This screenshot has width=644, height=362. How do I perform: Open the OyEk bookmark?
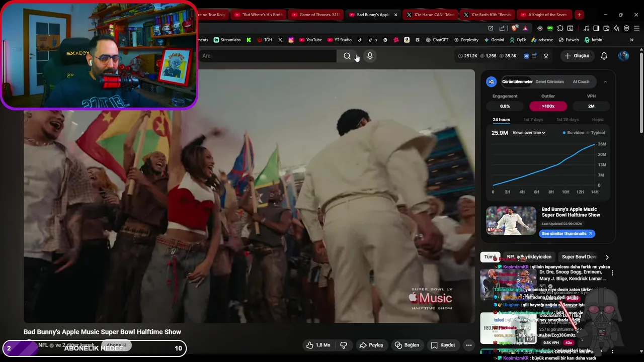point(517,40)
